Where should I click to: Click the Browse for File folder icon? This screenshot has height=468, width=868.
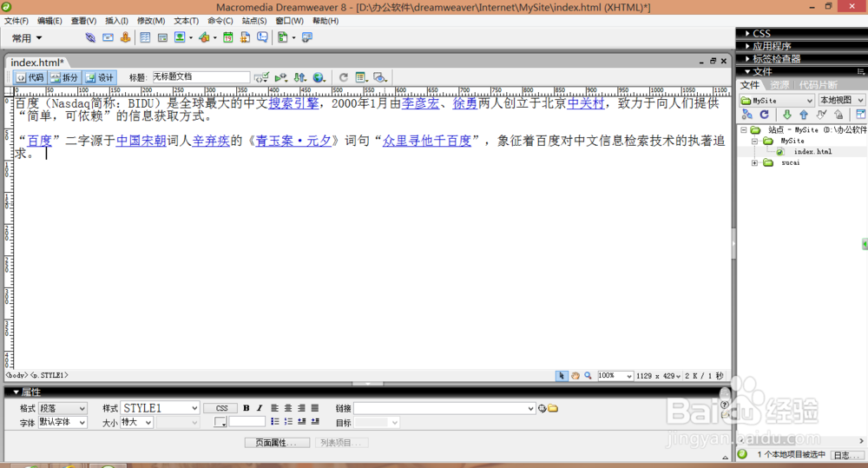point(553,409)
